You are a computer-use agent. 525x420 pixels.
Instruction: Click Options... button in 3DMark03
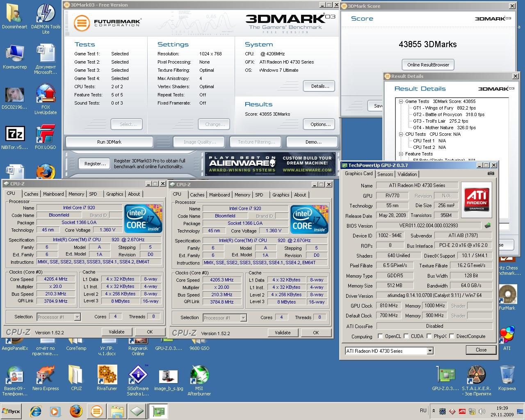320,124
